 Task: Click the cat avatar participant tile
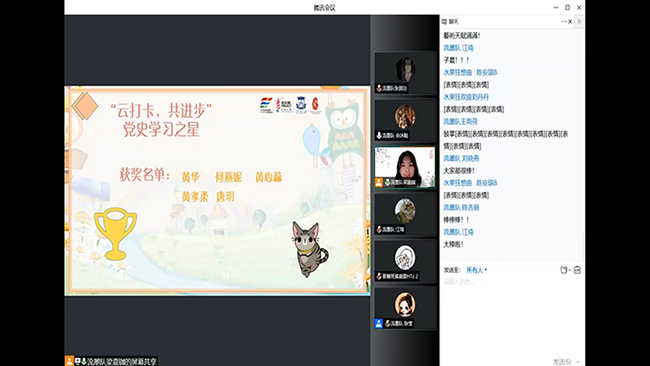[405, 213]
